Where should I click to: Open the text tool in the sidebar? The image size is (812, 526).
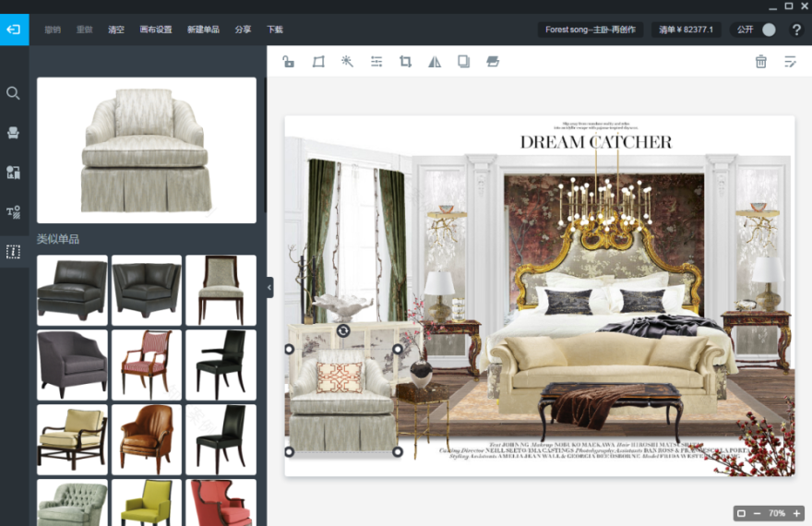14,212
